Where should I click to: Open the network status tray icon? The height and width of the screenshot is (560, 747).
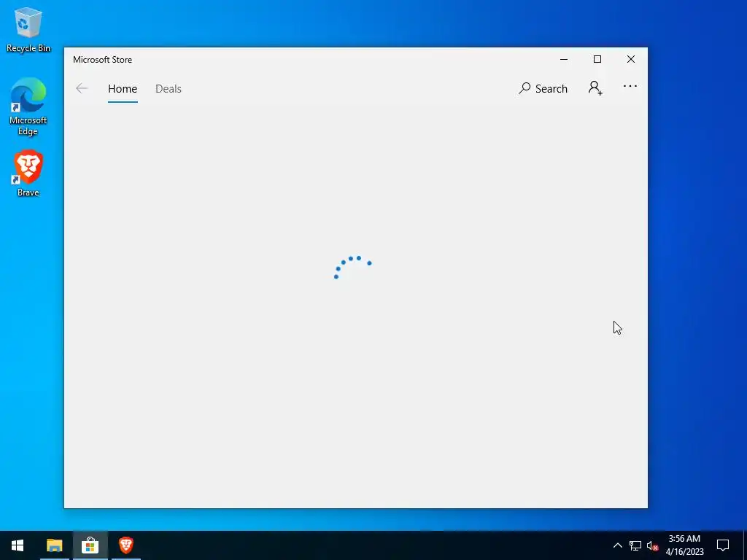pyautogui.click(x=635, y=545)
